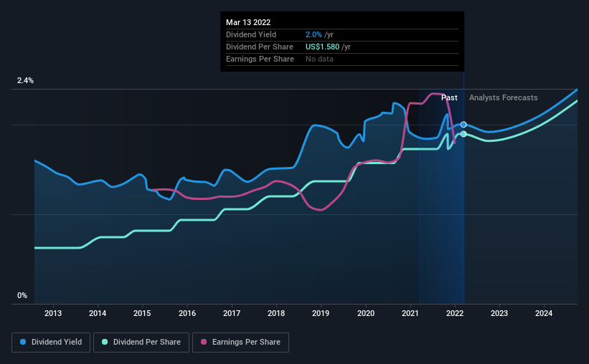Toggle the Dividend Per Share legend button

click(141, 343)
